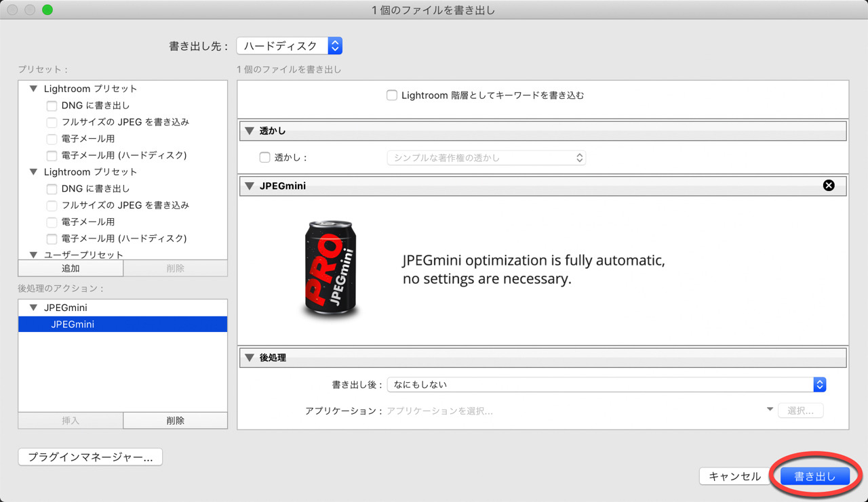Screen dimensions: 868x502
Task: Check first 'DNG に書き出し' preset
Action: pos(52,106)
